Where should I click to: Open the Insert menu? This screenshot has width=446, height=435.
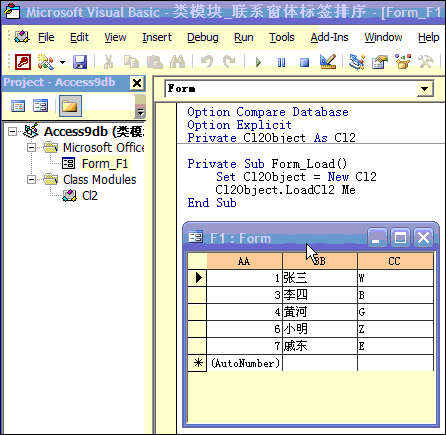click(x=157, y=37)
